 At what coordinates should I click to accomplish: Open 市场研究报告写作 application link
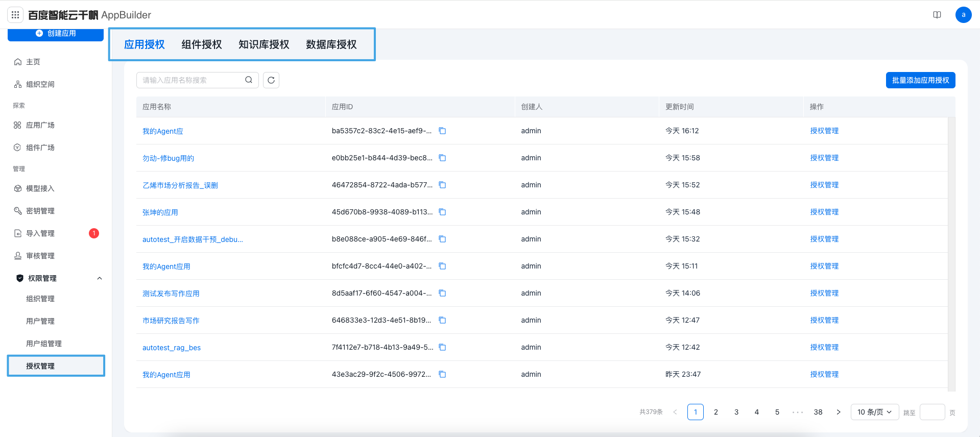pyautogui.click(x=171, y=321)
